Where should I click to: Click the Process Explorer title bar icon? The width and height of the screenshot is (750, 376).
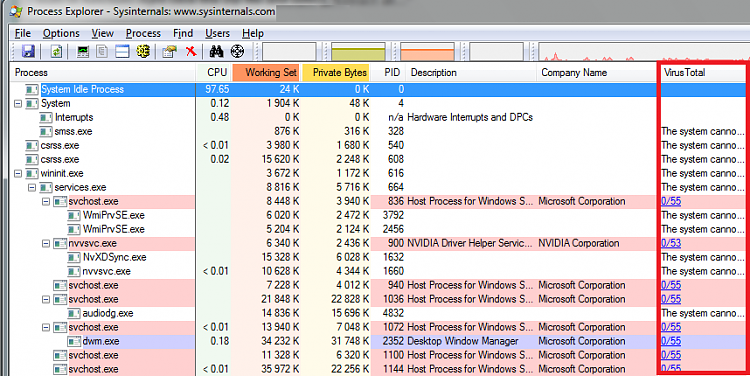tap(16, 11)
